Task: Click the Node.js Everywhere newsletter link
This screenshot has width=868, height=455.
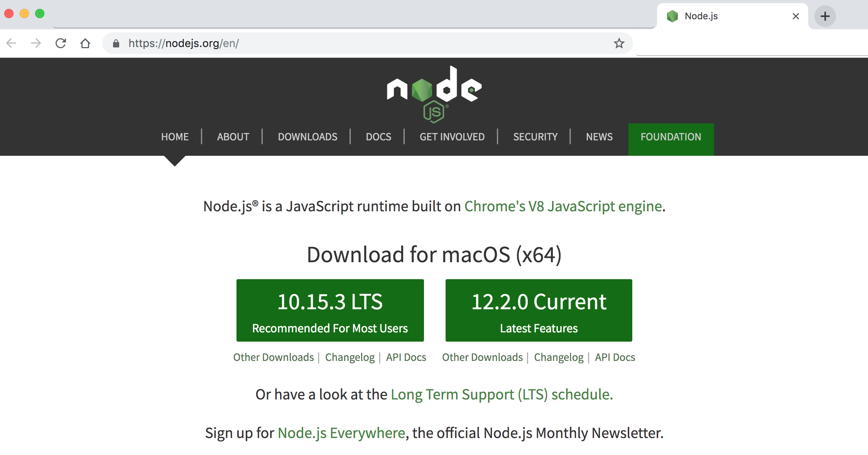Action: pos(341,433)
